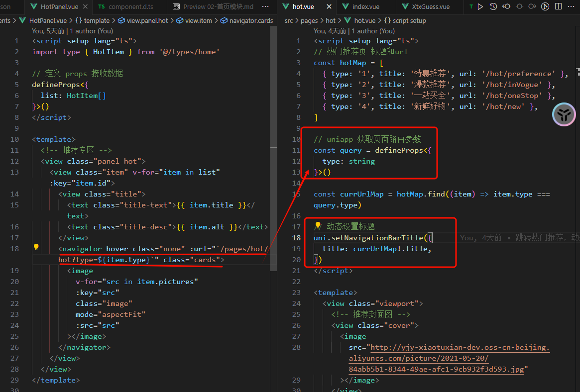Screen dimensions: 580x392
Task: Click the floating round assistant icon
Action: tap(564, 114)
